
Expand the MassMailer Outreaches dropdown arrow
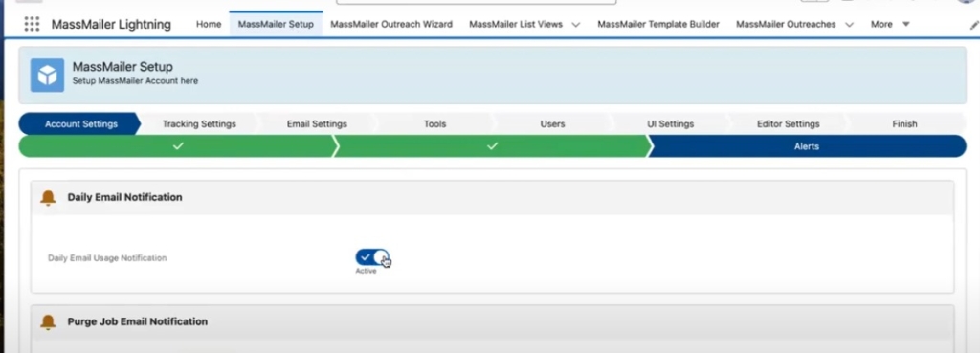click(x=849, y=25)
